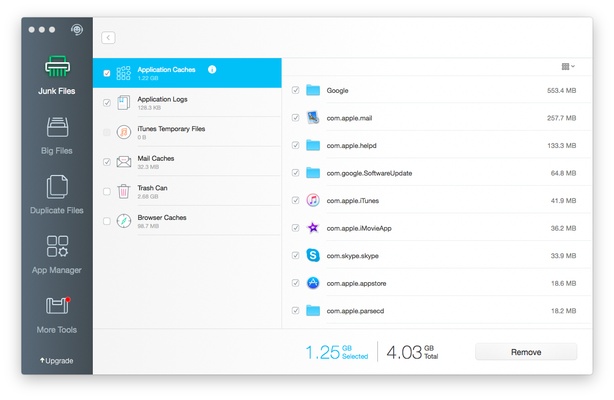The width and height of the screenshot is (614, 400).
Task: Open the App Manager section
Action: click(x=57, y=246)
